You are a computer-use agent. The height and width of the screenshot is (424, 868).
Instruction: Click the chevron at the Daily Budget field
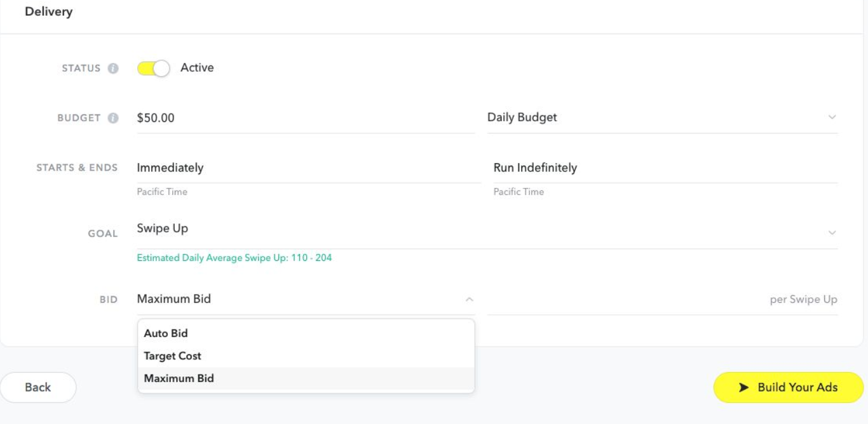pos(832,117)
